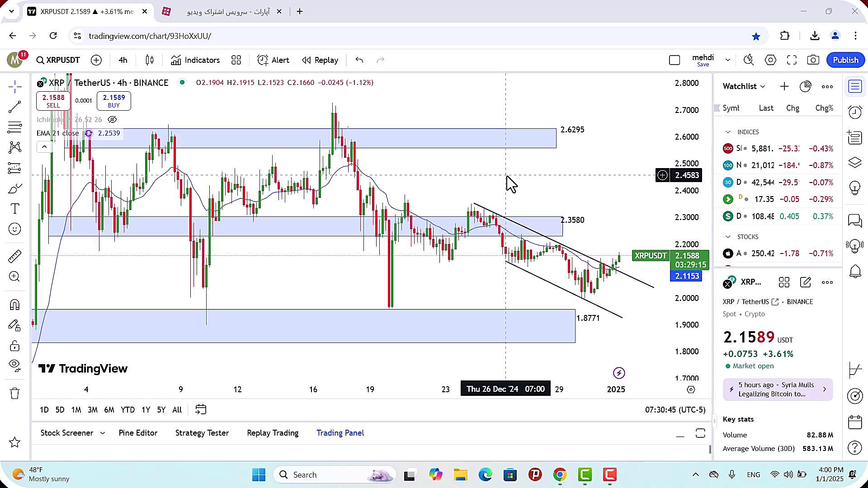Toggle magnet mode for drawings

(15, 305)
